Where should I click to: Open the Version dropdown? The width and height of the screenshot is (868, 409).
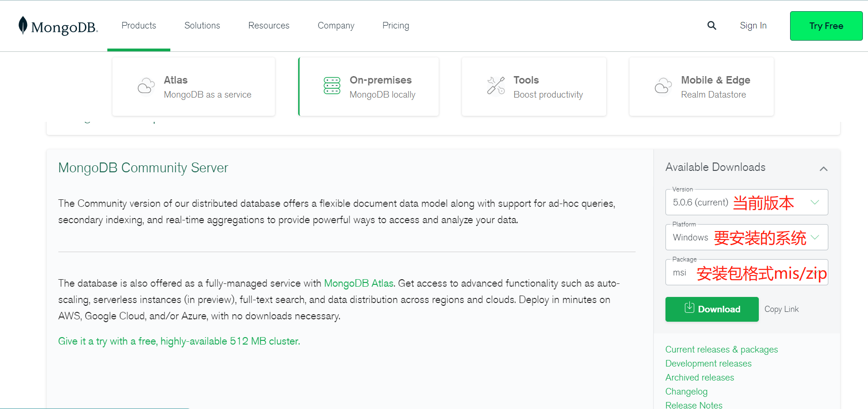coord(747,202)
